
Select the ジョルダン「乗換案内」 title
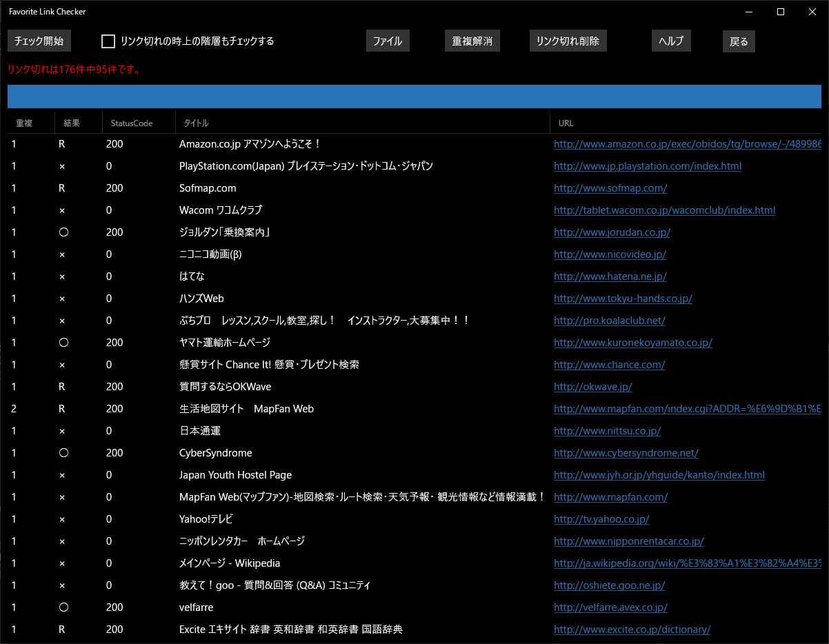coord(224,232)
